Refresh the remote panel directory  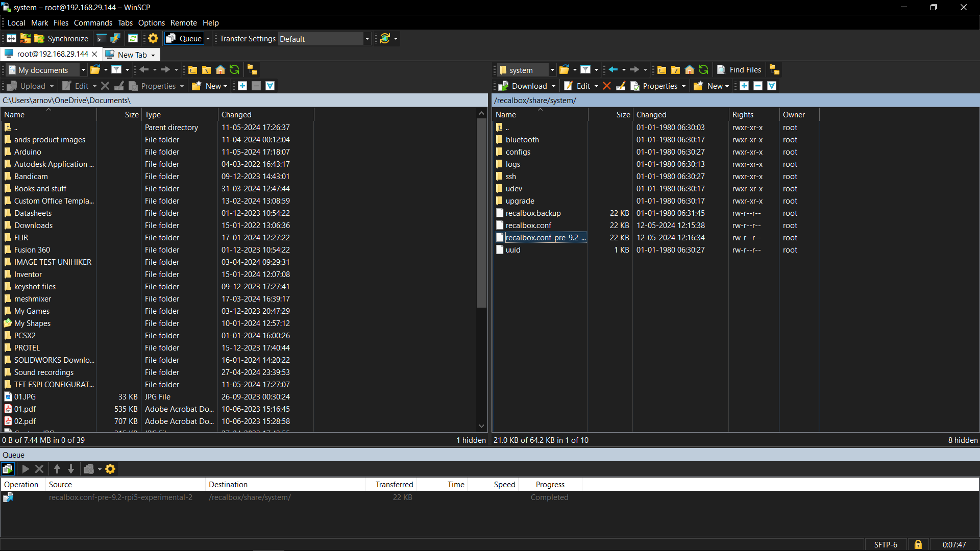coord(703,70)
